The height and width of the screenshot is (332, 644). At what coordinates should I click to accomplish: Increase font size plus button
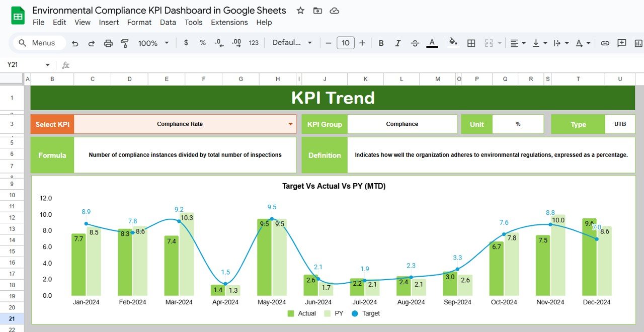(x=362, y=43)
